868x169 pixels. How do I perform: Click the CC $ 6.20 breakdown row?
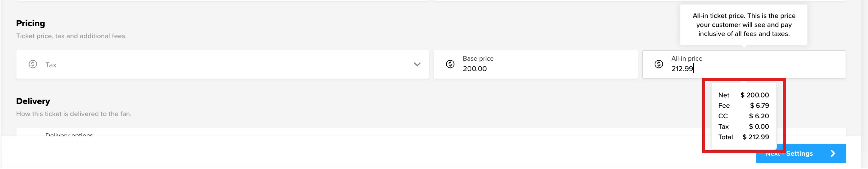743,116
